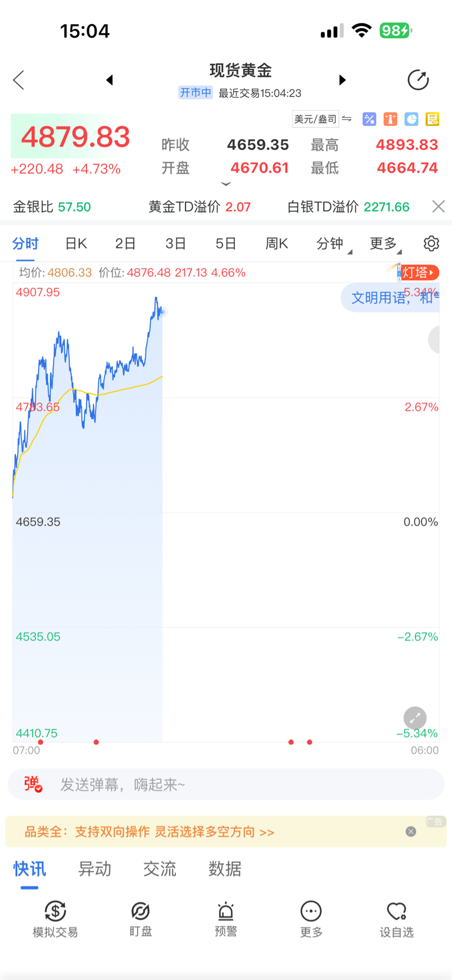Tap the 品类全 promotional banner link
Screen dimensions: 452x980
[149, 832]
